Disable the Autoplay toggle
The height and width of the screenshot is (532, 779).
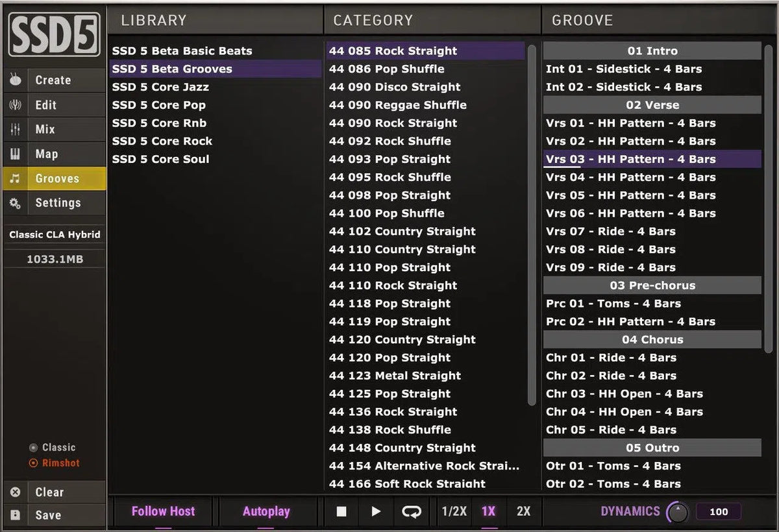point(266,511)
